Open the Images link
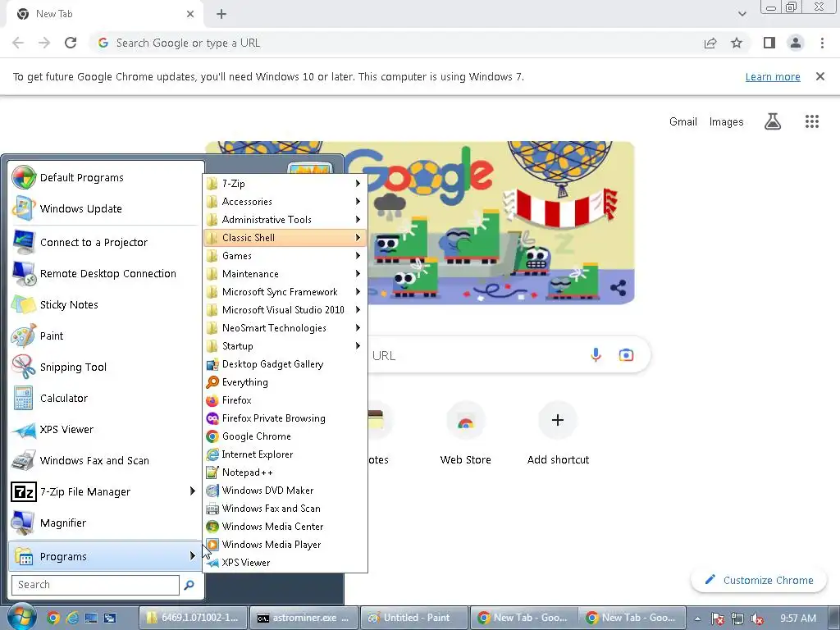 (x=726, y=121)
